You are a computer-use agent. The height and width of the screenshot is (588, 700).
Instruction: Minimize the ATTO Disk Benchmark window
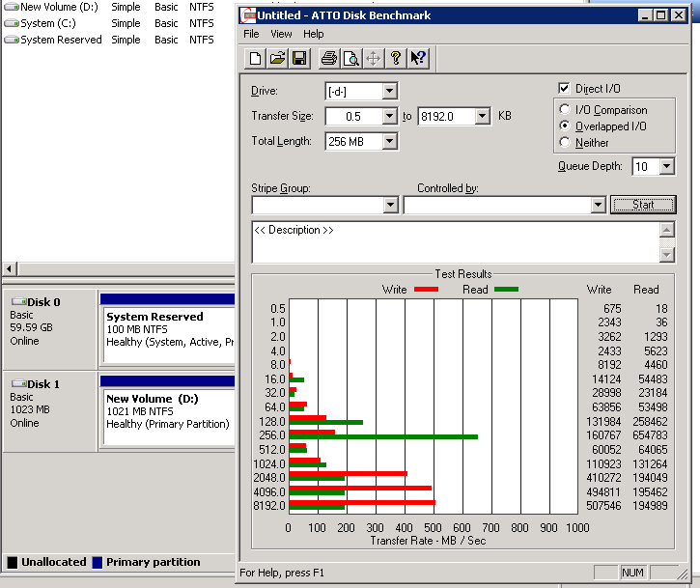pyautogui.click(x=644, y=15)
